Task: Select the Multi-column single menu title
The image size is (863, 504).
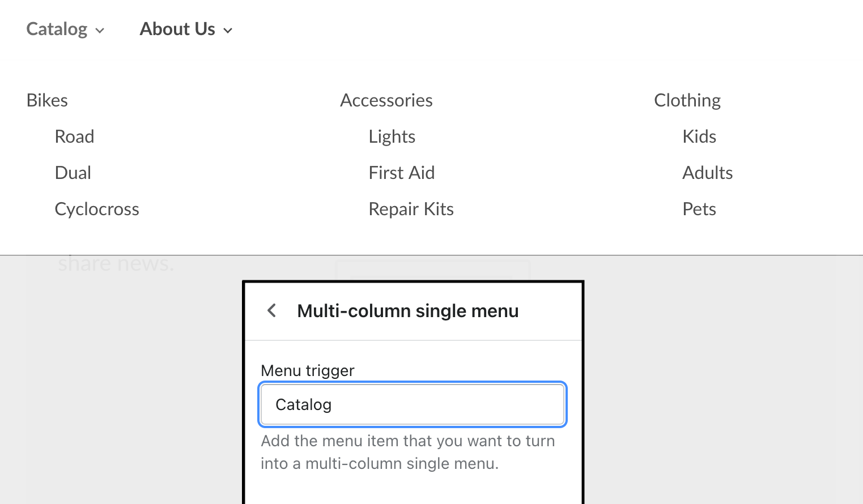Action: (407, 310)
